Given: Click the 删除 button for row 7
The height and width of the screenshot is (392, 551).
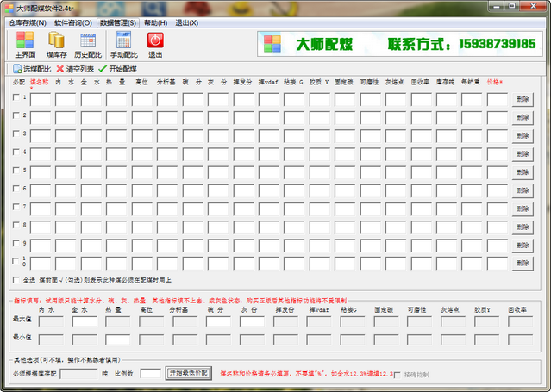Looking at the screenshot, I should click(523, 209).
